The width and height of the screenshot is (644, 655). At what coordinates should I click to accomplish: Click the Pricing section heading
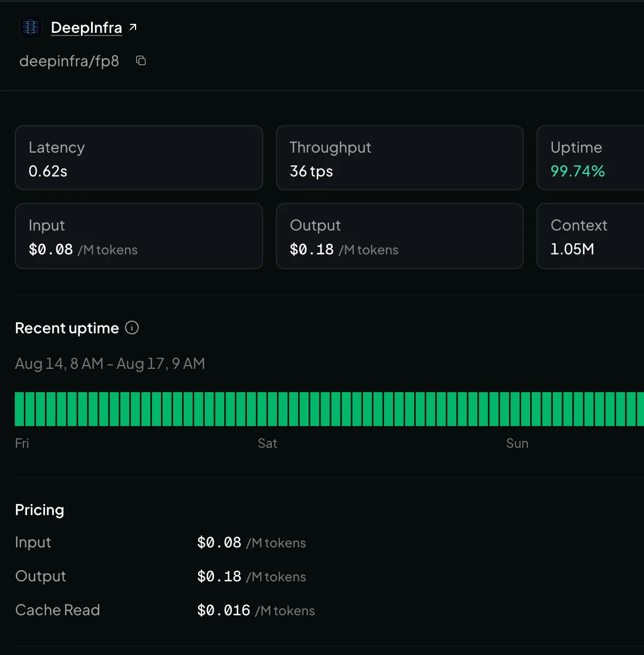click(x=40, y=510)
